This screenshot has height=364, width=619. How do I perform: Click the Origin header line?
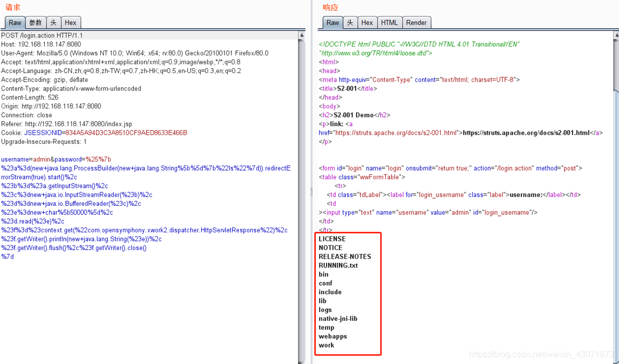(51, 106)
